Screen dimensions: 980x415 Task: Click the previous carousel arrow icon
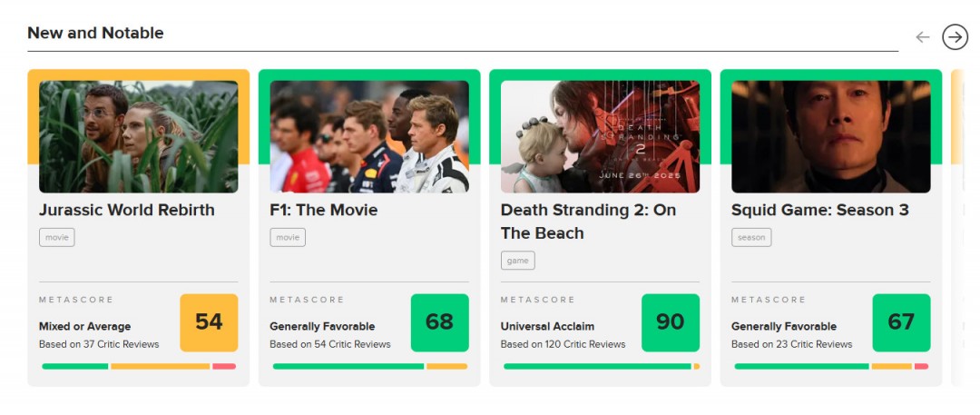coord(923,37)
